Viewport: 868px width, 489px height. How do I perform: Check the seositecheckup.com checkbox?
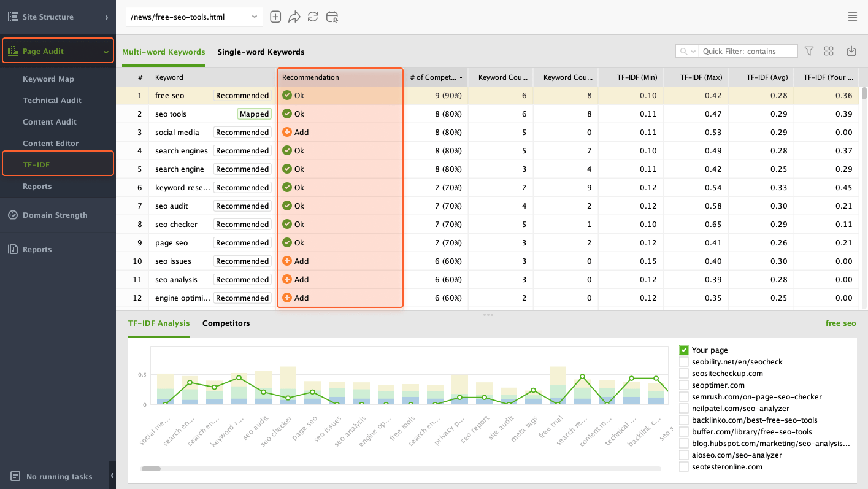684,374
